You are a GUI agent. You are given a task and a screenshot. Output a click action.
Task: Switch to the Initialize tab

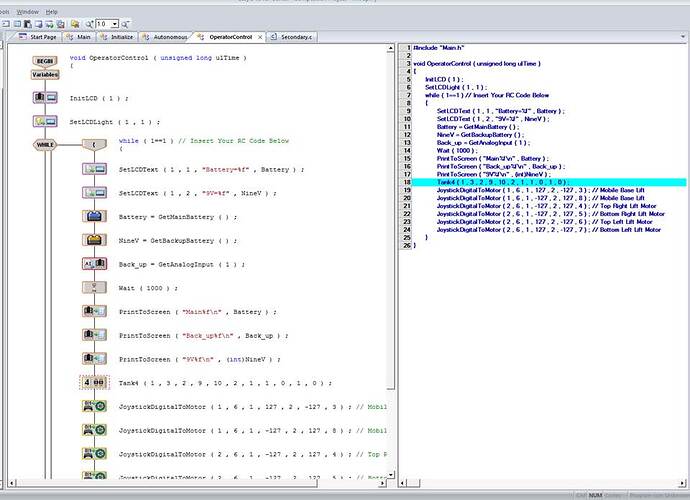[117, 37]
